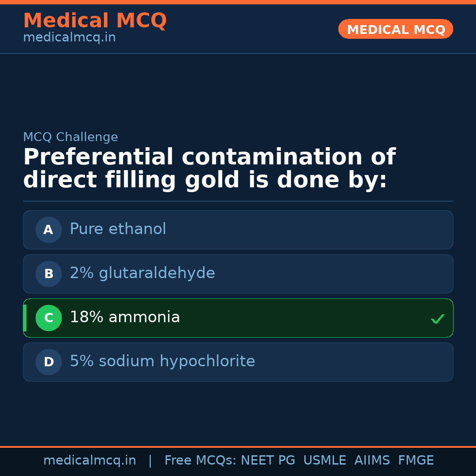This screenshot has height=476, width=476.
Task: Click the orange MEDICAL MCQ badge
Action: [396, 29]
